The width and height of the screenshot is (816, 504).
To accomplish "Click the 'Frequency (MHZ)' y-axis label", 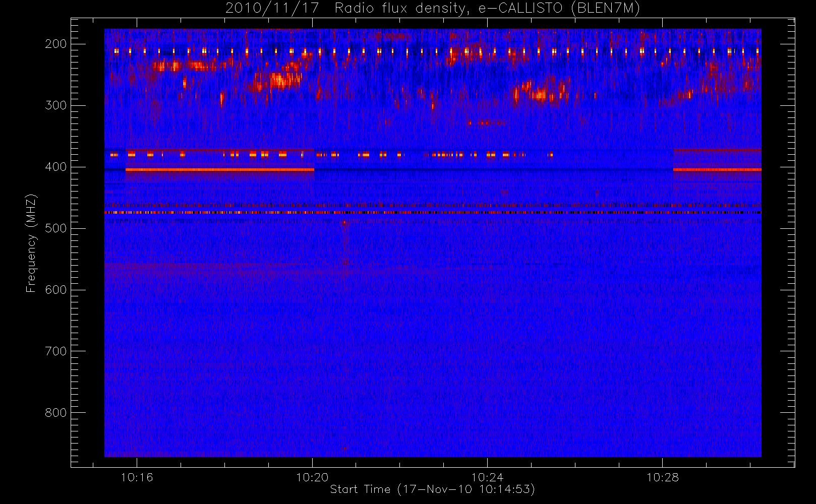I will click(31, 243).
